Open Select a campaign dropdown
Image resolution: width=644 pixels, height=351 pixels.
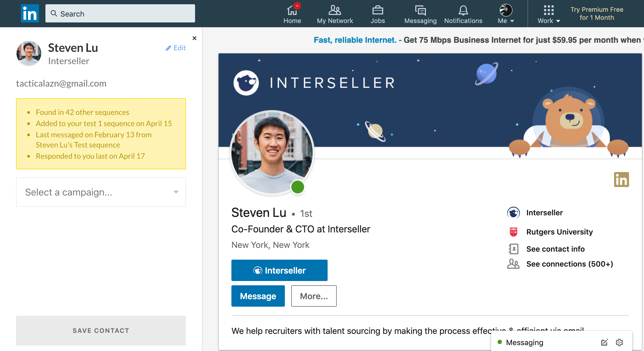coord(101,192)
